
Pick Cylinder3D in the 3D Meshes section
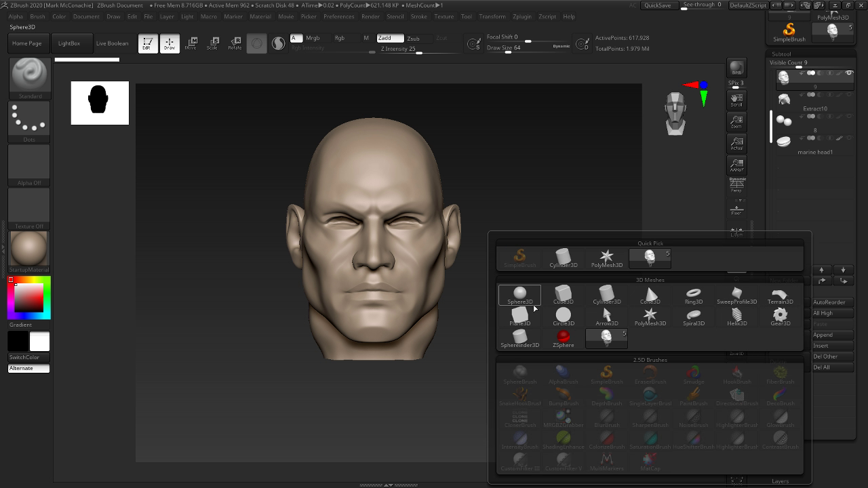pyautogui.click(x=606, y=296)
